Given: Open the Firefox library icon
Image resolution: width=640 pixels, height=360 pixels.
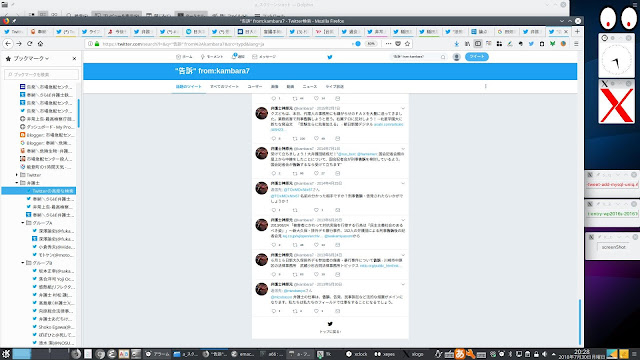Looking at the screenshot, I should tap(467, 44).
